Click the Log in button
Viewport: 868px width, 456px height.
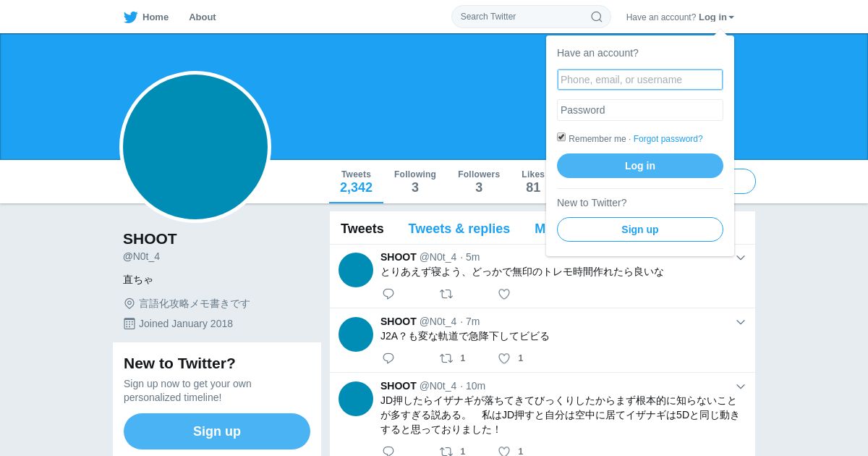(640, 166)
